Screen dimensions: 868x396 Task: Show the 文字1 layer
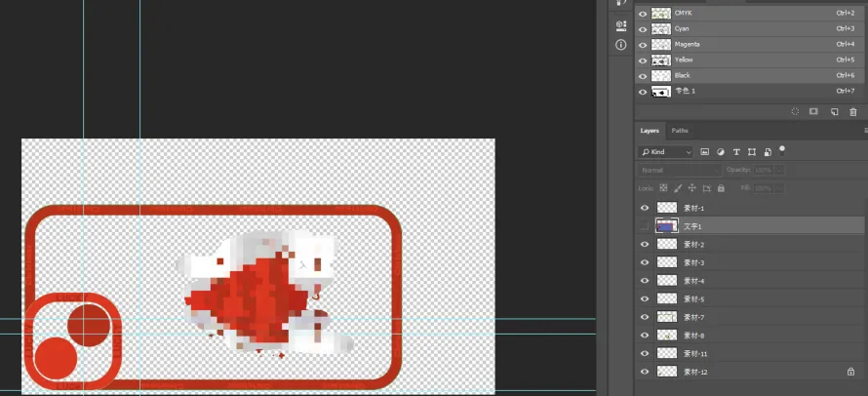tap(645, 226)
